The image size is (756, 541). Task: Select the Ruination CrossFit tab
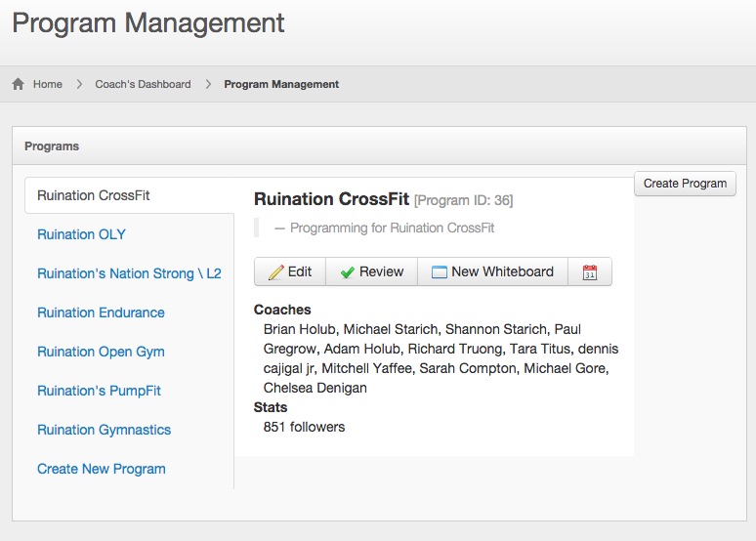click(x=94, y=195)
